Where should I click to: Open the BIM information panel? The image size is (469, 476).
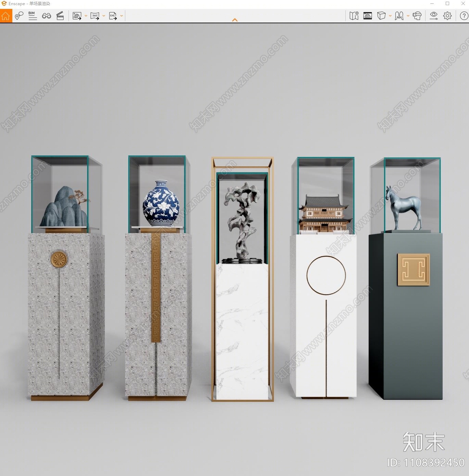[33, 16]
